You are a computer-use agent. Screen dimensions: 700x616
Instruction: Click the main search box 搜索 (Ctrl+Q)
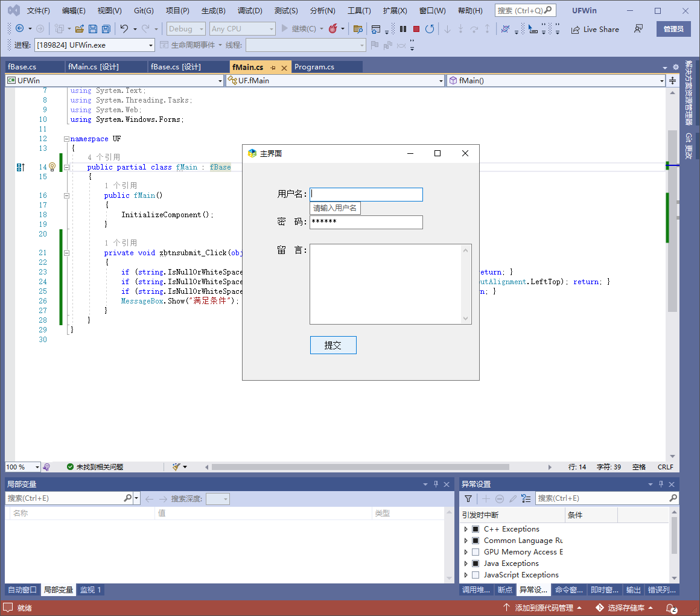click(x=524, y=11)
